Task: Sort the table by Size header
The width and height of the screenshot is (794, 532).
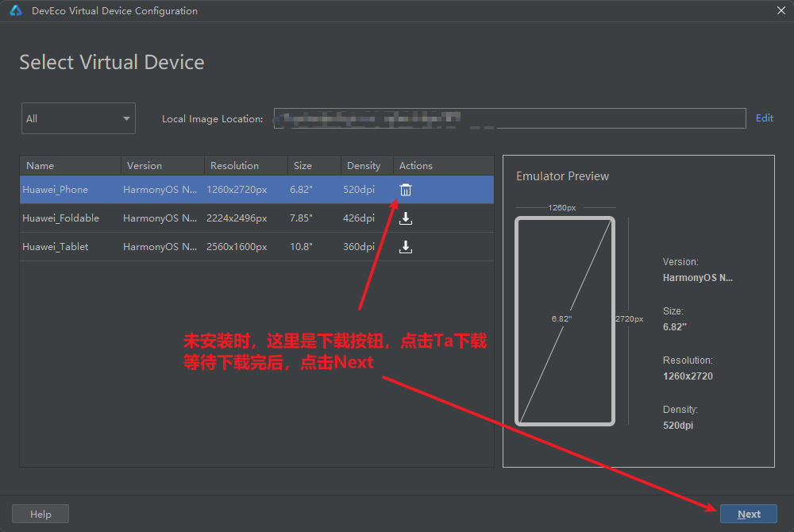Action: tap(313, 166)
